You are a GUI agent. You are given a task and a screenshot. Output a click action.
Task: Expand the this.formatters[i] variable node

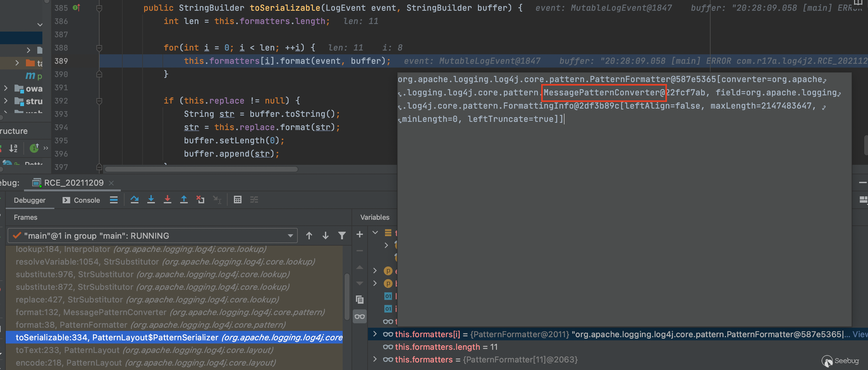pos(375,334)
